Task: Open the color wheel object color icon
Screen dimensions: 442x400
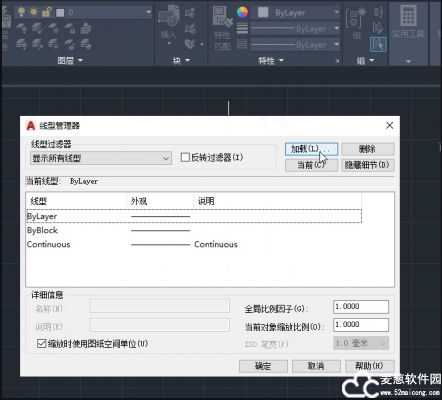Action: point(242,12)
